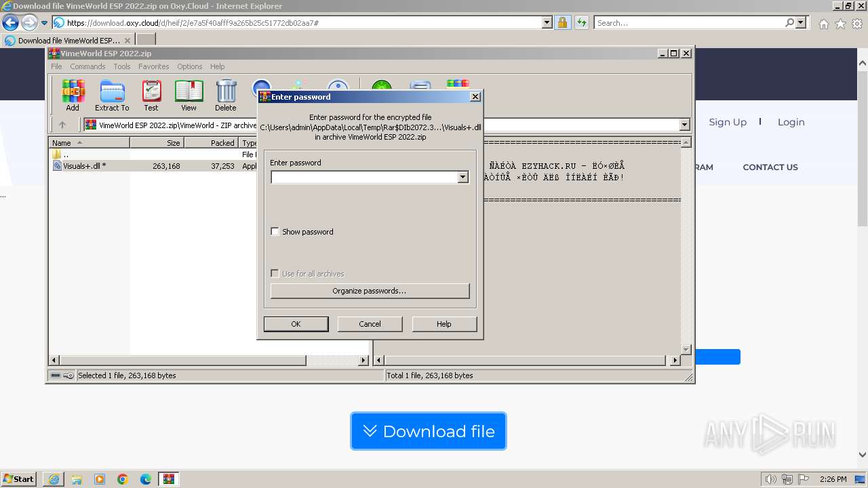Open the media player taskbar icon
This screenshot has width=868, height=488.
coord(100,479)
